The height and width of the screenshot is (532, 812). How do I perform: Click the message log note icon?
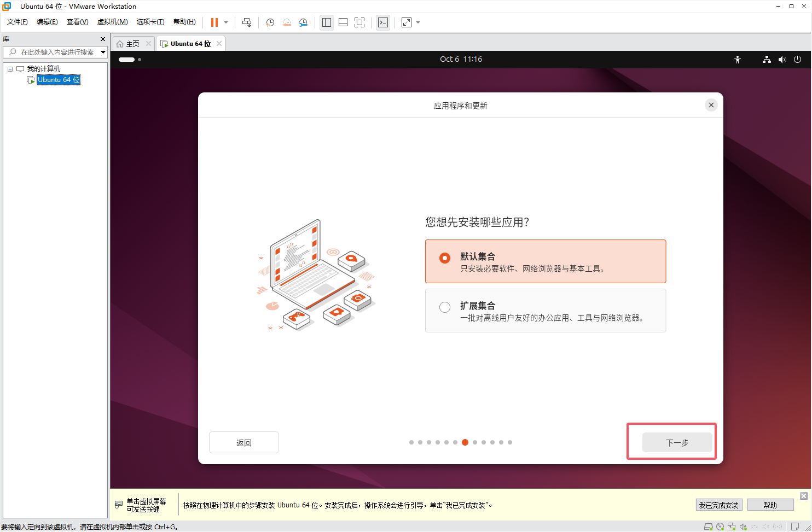tap(795, 527)
